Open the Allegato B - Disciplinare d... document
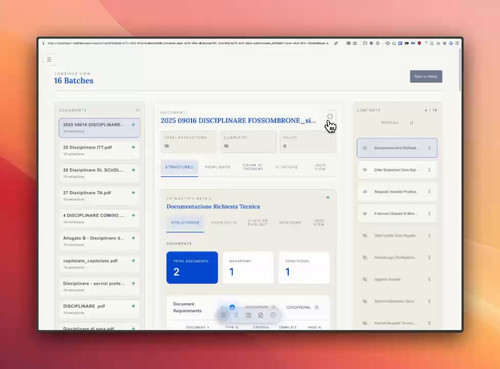 click(x=99, y=241)
